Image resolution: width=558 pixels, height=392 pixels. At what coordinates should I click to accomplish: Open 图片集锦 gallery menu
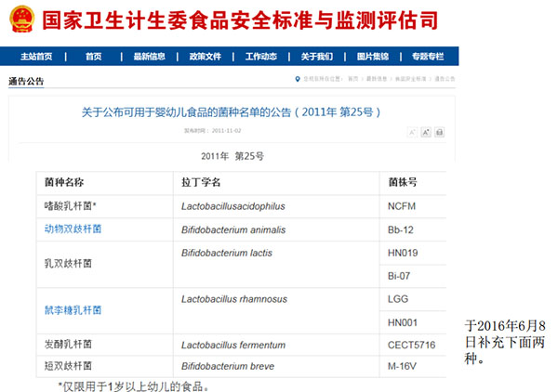coord(373,56)
